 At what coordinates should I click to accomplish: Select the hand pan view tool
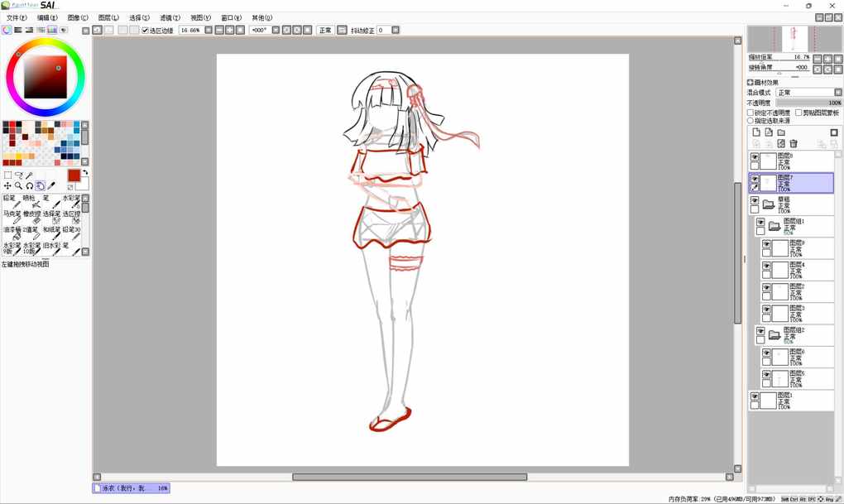coord(41,185)
